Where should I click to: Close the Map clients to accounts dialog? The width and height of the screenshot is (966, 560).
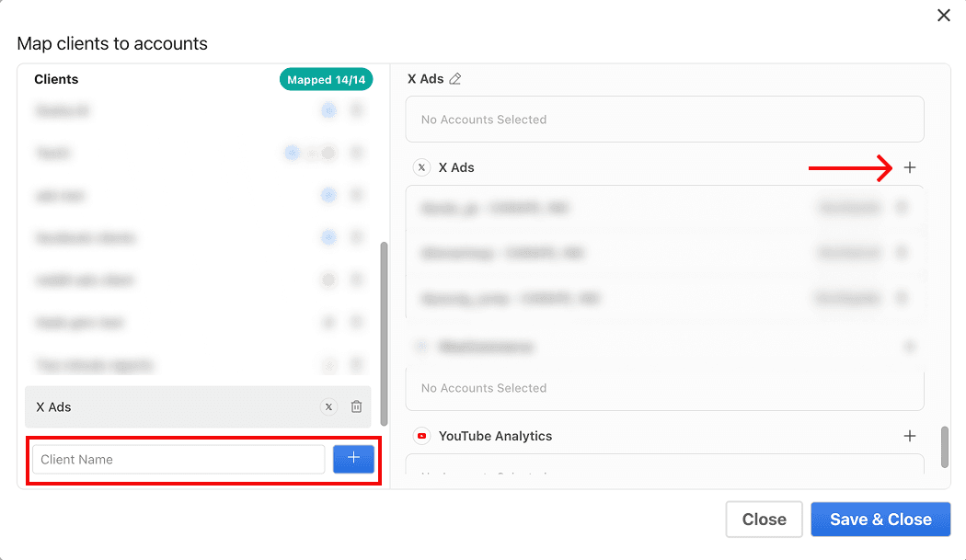(x=943, y=16)
